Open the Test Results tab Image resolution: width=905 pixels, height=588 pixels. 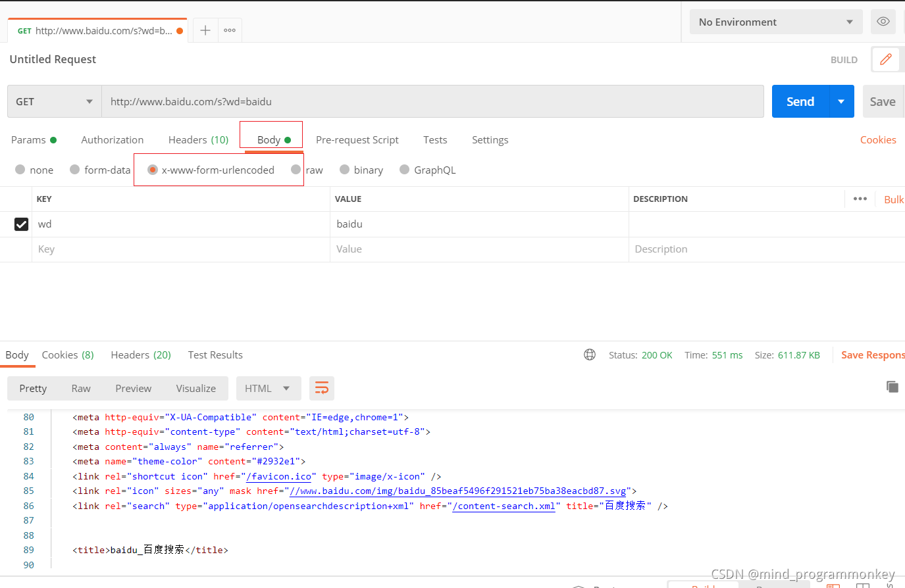(x=215, y=355)
